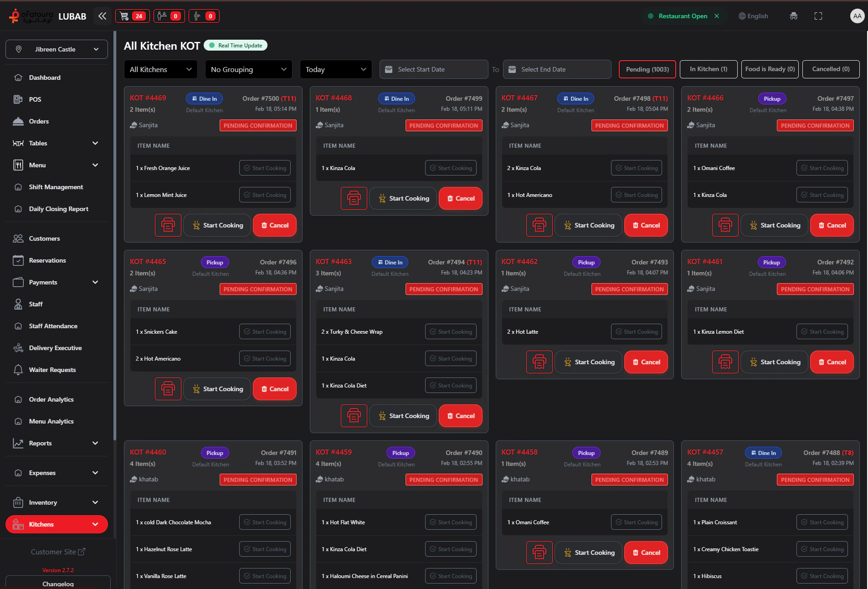
Task: Toggle fullscreen mode icon
Action: pos(818,16)
